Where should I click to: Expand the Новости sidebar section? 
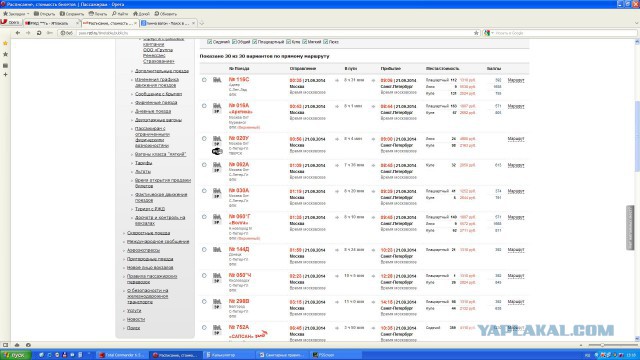pos(136,320)
